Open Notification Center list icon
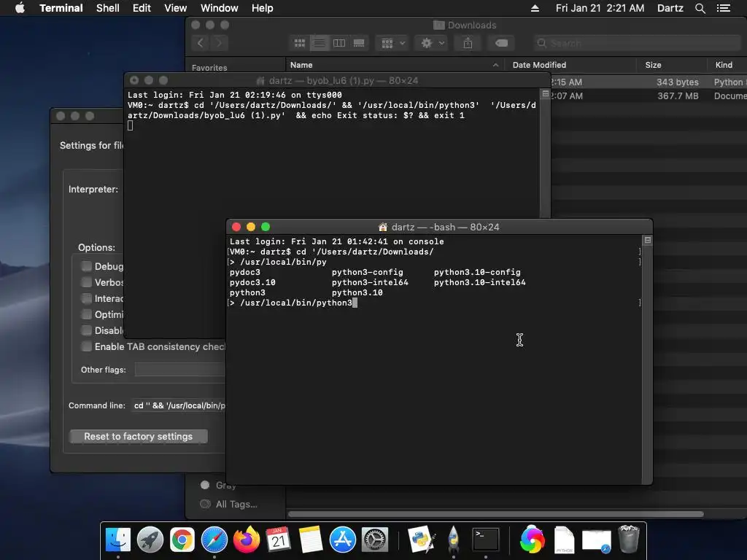Viewport: 747px width, 560px height. coord(724,8)
